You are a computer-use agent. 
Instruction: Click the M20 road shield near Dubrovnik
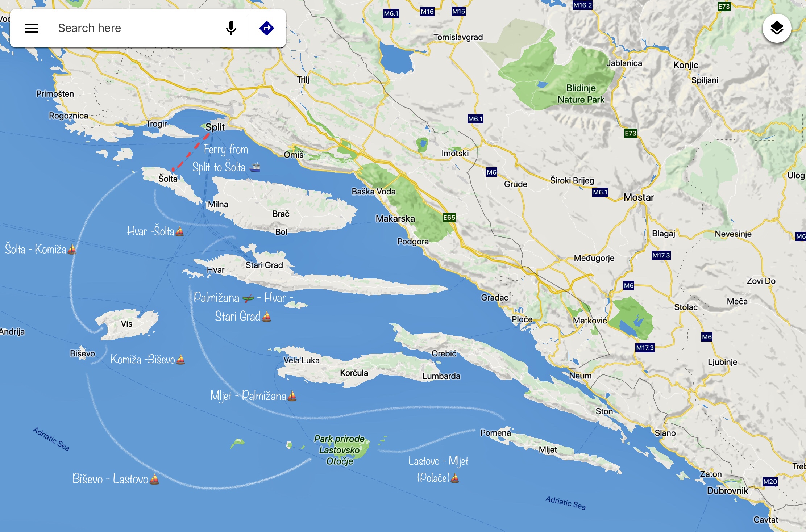[770, 482]
